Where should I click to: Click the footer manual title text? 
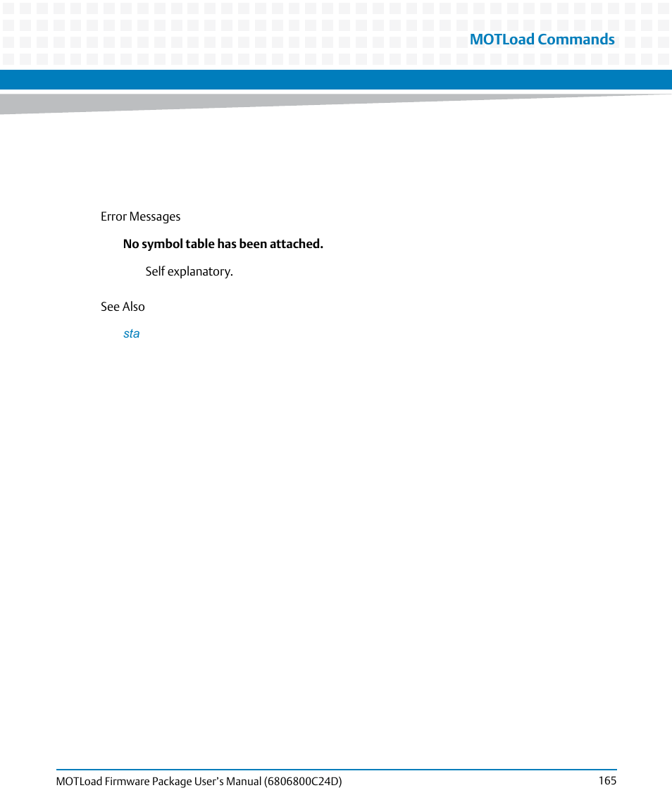click(199, 781)
